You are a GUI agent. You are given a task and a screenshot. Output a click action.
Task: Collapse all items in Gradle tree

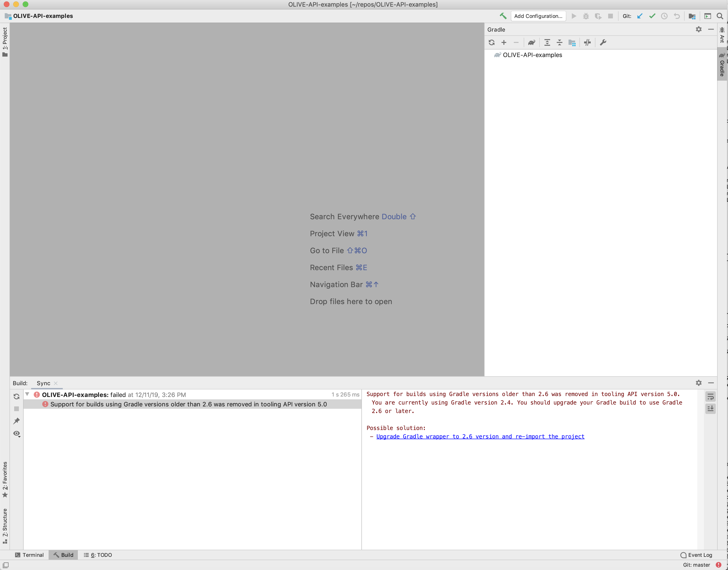pos(559,42)
